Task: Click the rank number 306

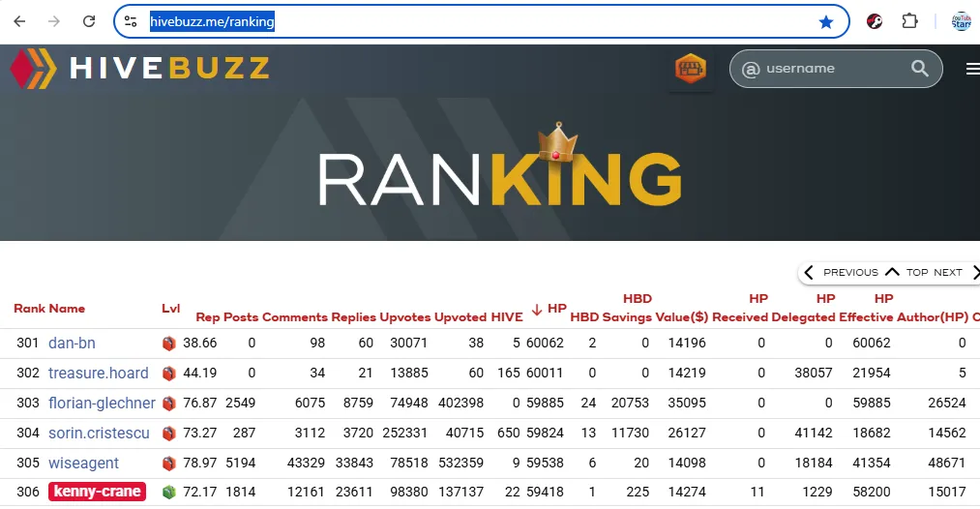Action: [28, 492]
